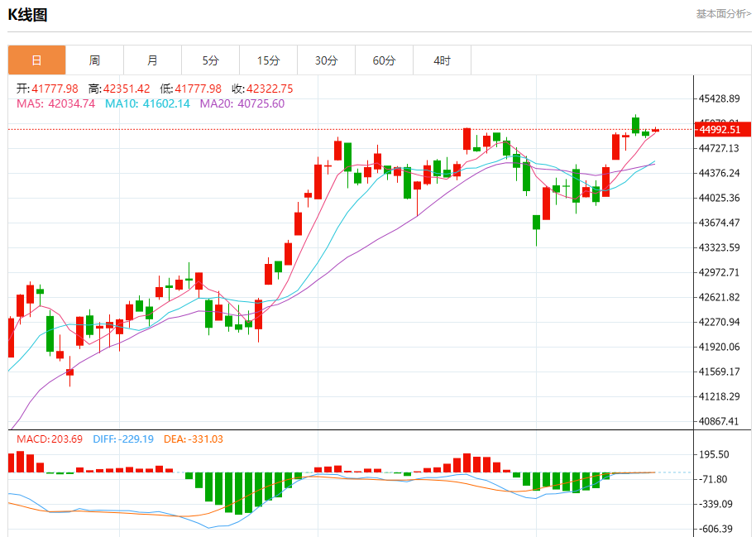Click the current price tag 44992.51

tap(722, 129)
